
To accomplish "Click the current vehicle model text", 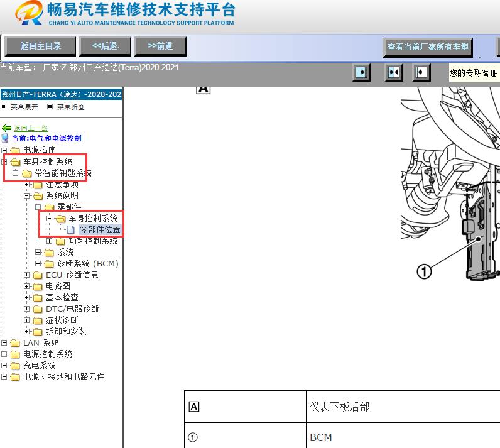I will pos(90,68).
